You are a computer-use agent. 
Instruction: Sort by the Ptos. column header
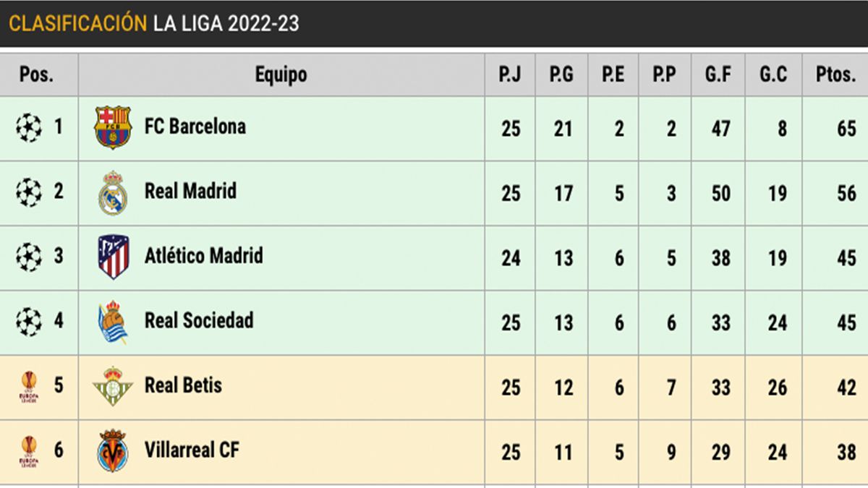pos(835,74)
